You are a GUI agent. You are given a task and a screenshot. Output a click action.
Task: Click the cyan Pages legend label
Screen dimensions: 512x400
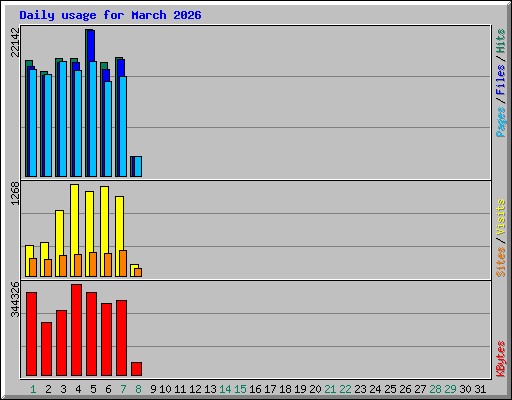pos(501,122)
